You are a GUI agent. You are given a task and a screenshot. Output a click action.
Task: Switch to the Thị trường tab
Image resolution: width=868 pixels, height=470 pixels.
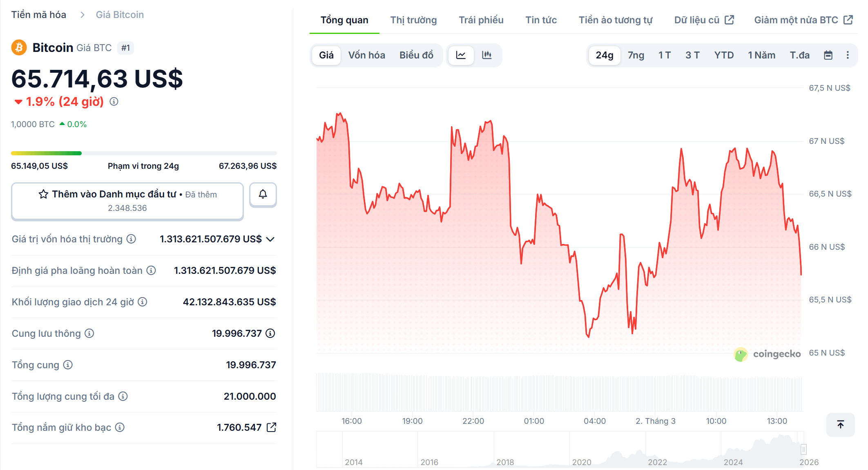[413, 20]
